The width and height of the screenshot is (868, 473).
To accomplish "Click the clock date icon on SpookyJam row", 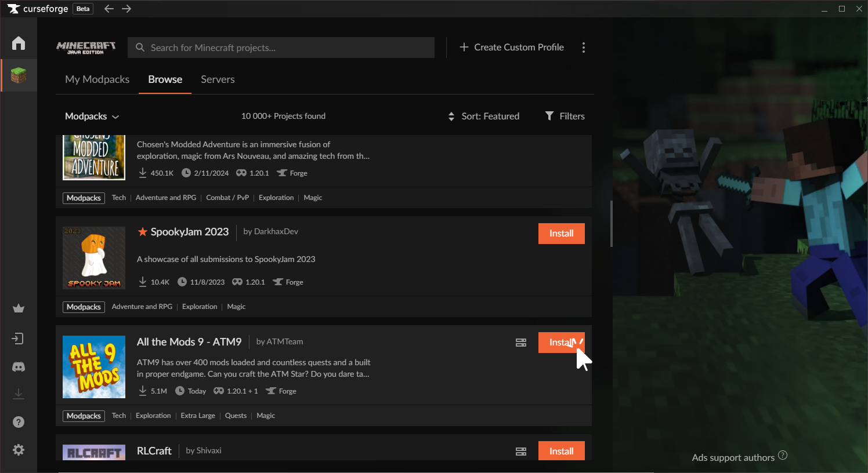I will [x=182, y=282].
